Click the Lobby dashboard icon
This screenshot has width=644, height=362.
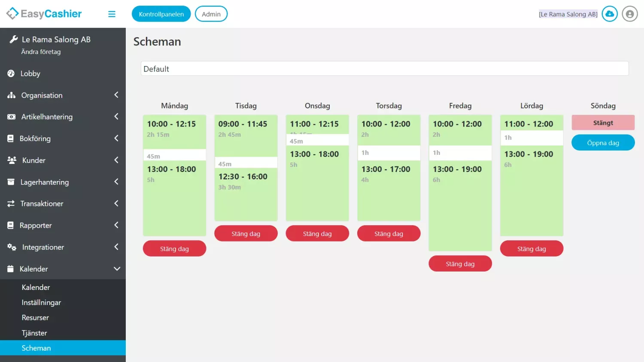pyautogui.click(x=11, y=73)
